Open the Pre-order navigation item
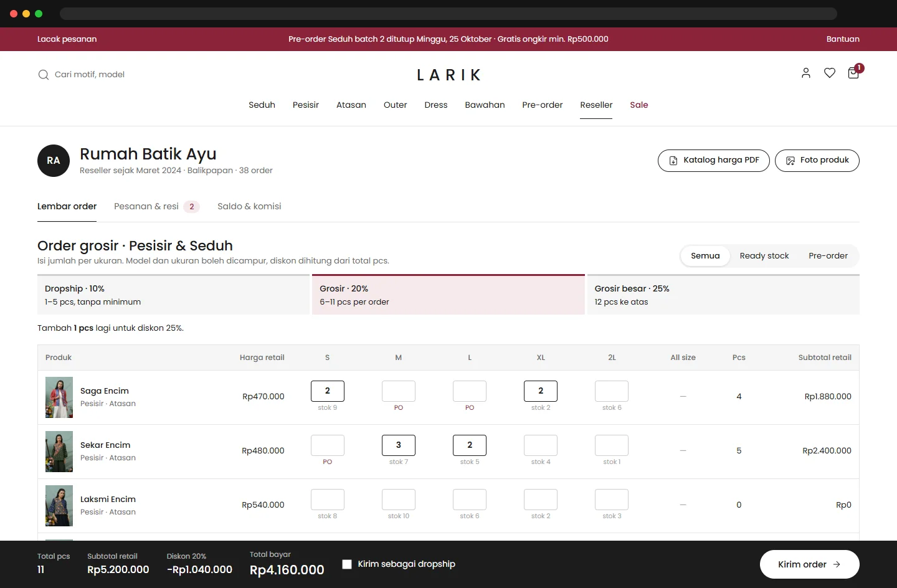 543,105
